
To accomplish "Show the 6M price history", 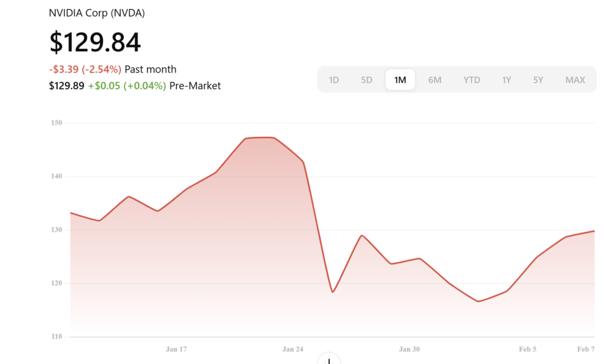I will [x=435, y=80].
